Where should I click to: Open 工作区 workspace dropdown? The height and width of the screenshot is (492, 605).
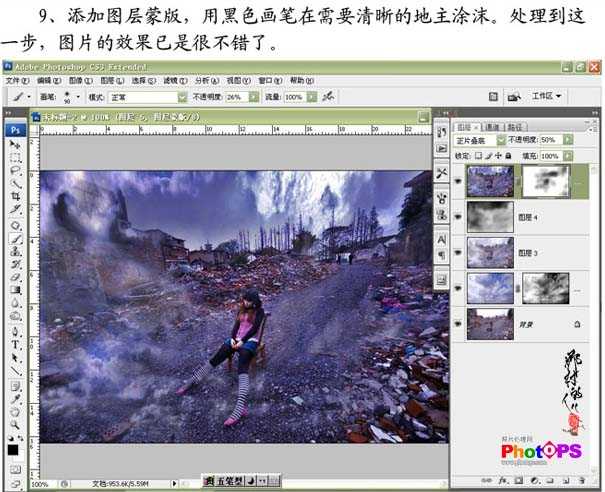(546, 96)
